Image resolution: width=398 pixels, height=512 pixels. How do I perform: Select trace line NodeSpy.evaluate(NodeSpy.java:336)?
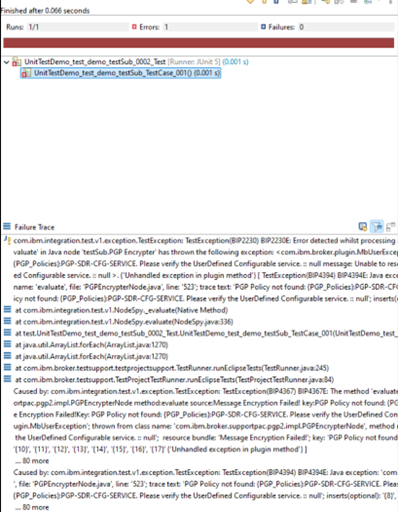pos(124,322)
